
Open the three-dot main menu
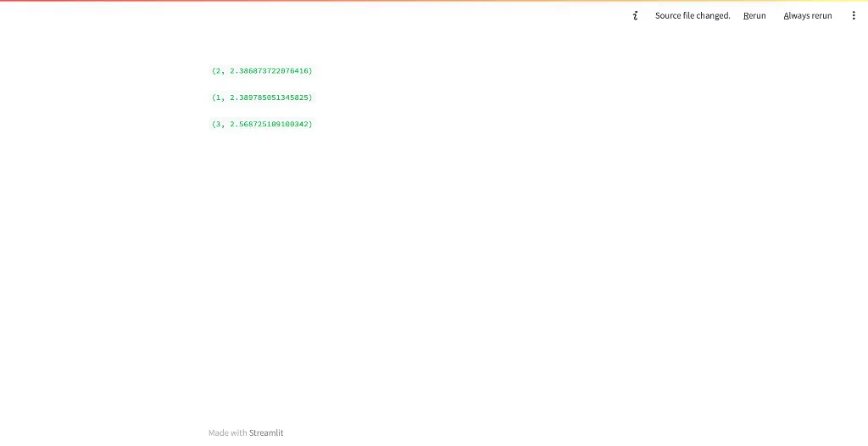[853, 15]
